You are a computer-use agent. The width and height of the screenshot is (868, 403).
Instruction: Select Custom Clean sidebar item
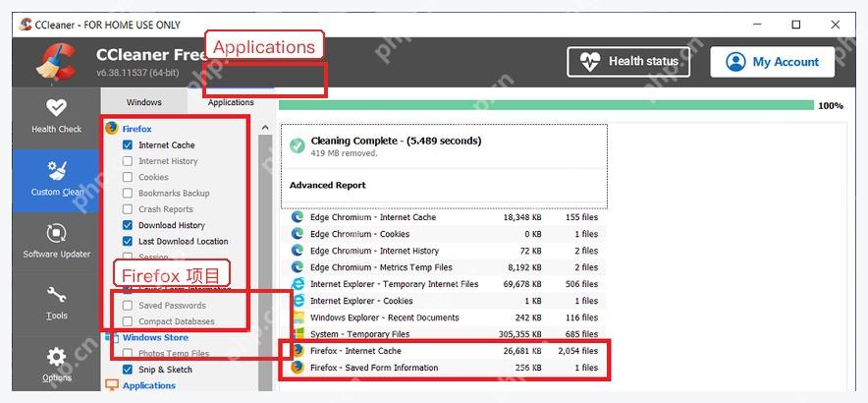[56, 180]
